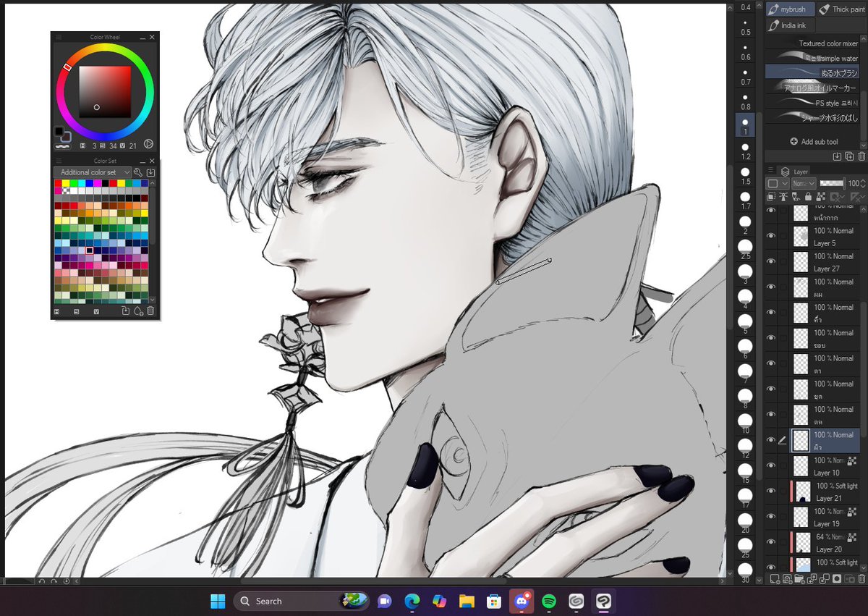
Task: Open the layer palette color dropdown
Action: click(777, 184)
